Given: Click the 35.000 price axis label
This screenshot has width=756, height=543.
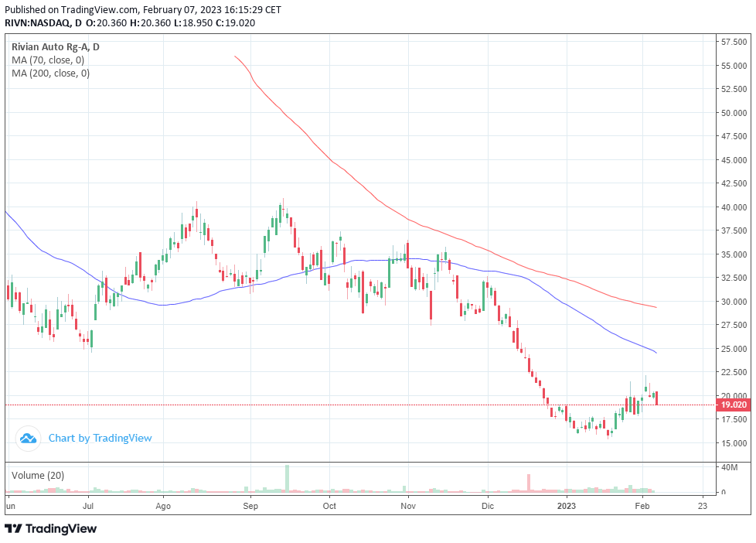Looking at the screenshot, I should pos(734,254).
